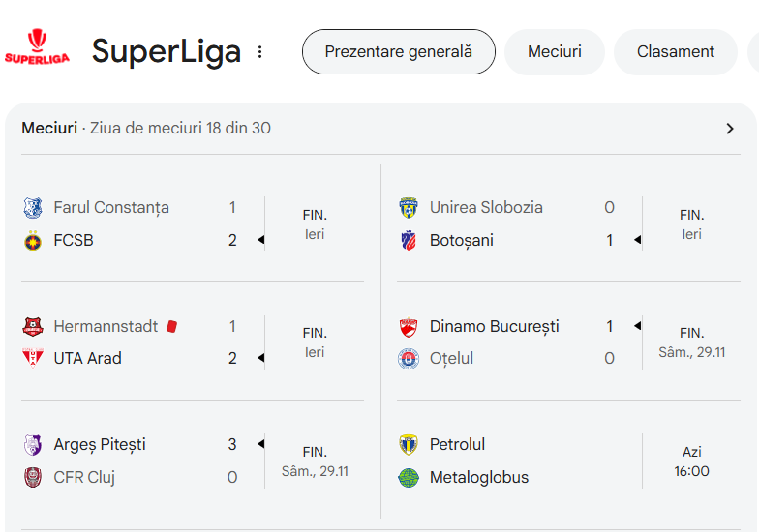Click the SuperLiga logo

click(x=37, y=46)
